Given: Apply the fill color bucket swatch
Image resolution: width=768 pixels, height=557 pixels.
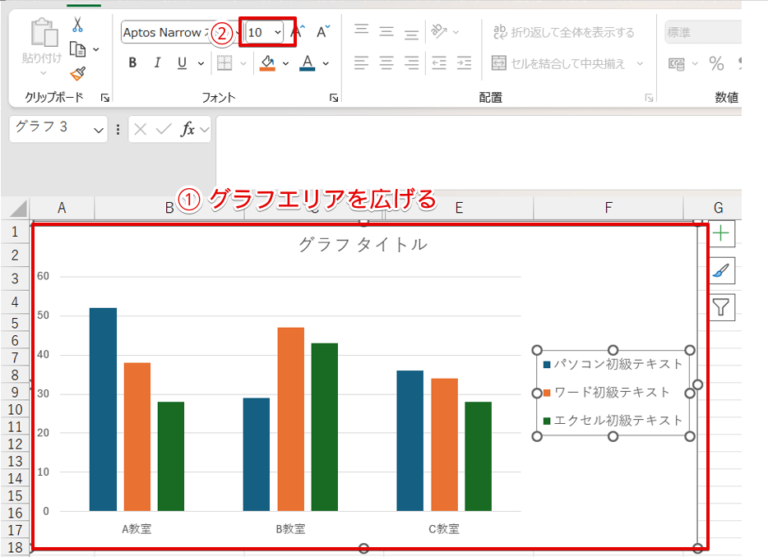Looking at the screenshot, I should [267, 63].
